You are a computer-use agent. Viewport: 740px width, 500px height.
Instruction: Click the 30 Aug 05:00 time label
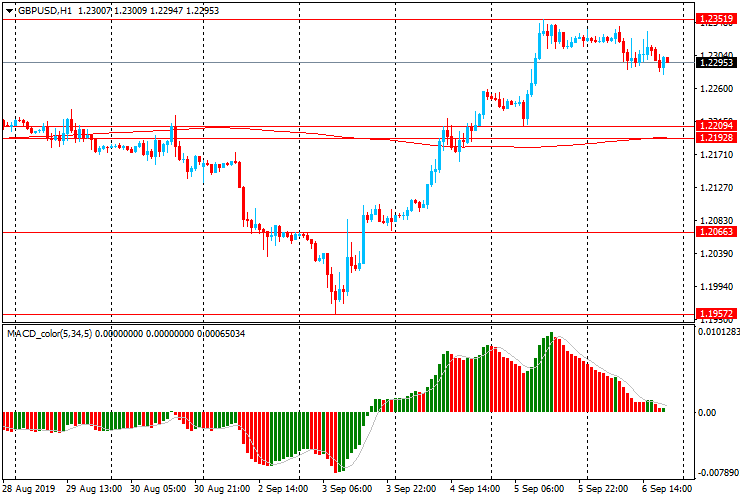pyautogui.click(x=158, y=489)
